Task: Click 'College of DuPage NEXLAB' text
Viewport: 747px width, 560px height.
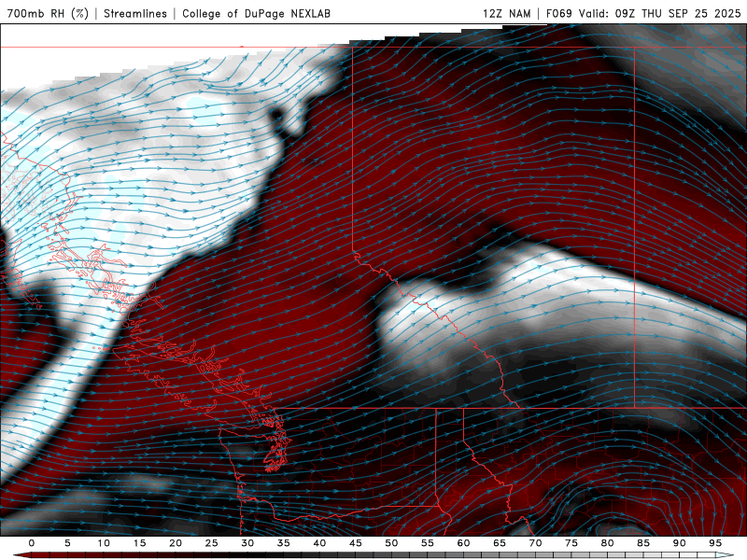Action: coord(256,13)
